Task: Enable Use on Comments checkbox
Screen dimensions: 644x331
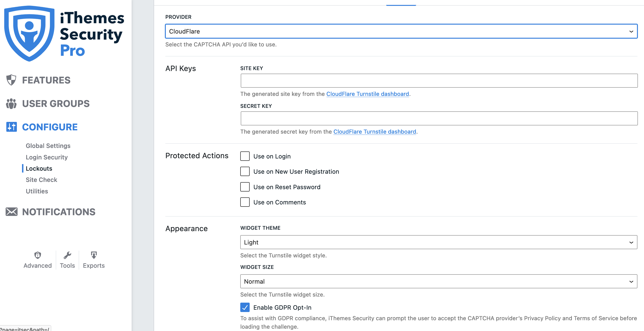Action: (245, 202)
